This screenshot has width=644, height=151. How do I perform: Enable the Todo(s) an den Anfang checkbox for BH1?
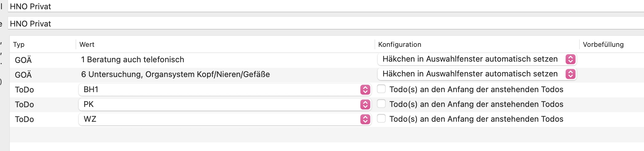tap(381, 89)
